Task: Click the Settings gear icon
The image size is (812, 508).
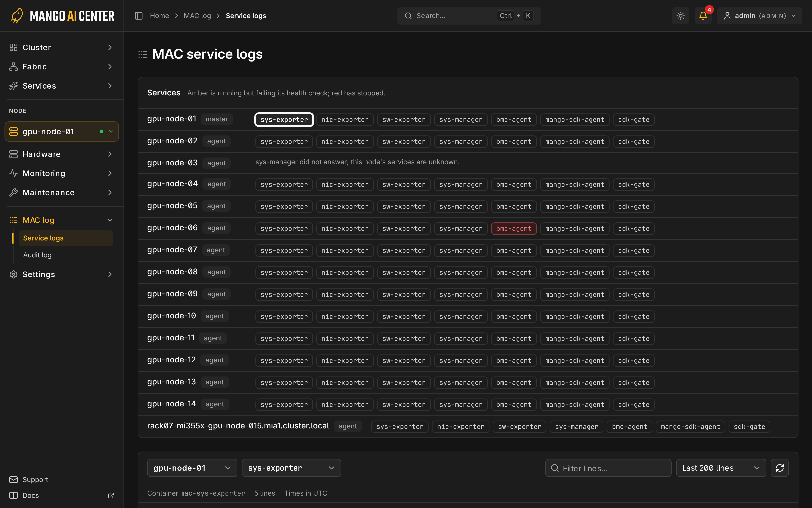Action: 13,274
